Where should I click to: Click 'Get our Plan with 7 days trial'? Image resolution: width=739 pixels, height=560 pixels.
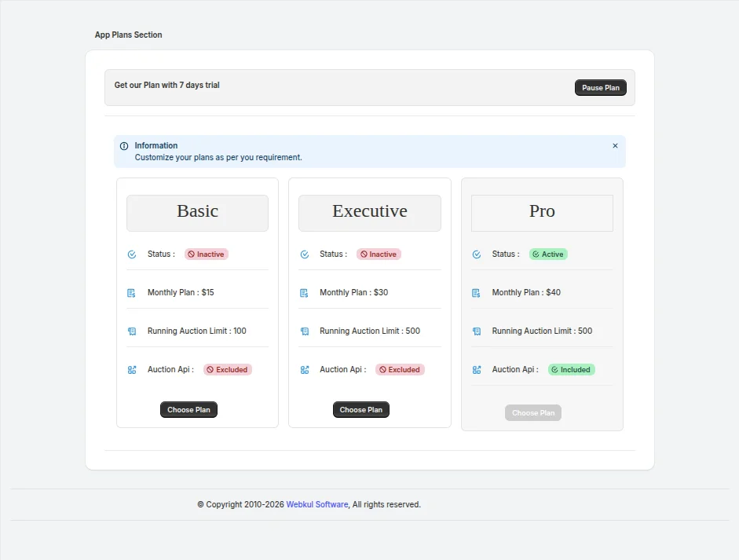coord(166,85)
